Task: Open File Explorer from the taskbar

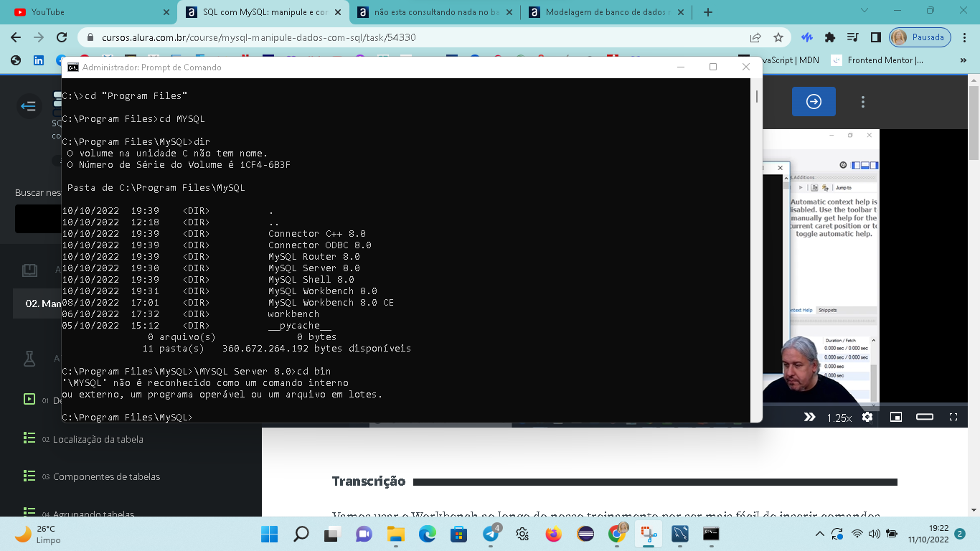Action: pos(396,534)
